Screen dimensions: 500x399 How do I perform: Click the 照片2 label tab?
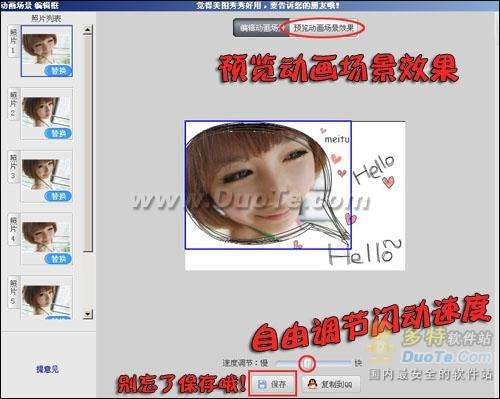13,104
